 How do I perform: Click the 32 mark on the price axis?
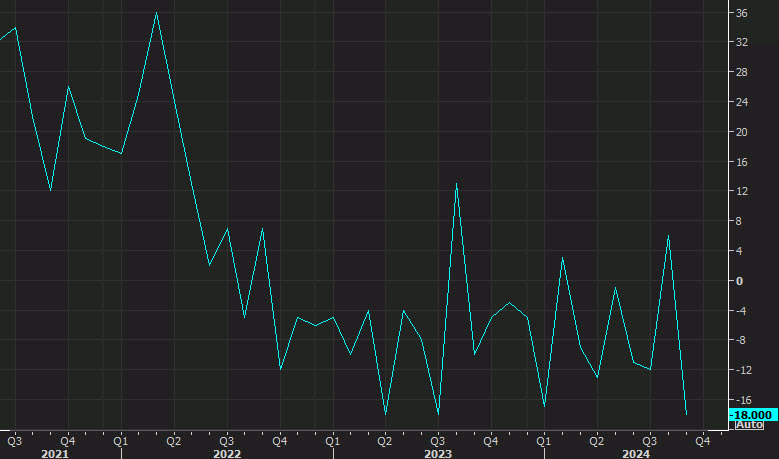[x=742, y=42]
